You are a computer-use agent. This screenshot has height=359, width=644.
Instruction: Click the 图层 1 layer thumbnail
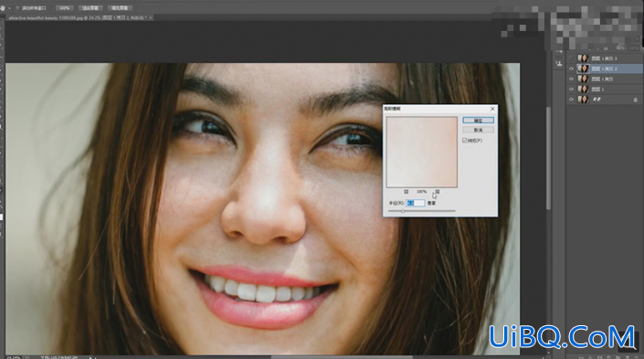pyautogui.click(x=583, y=90)
